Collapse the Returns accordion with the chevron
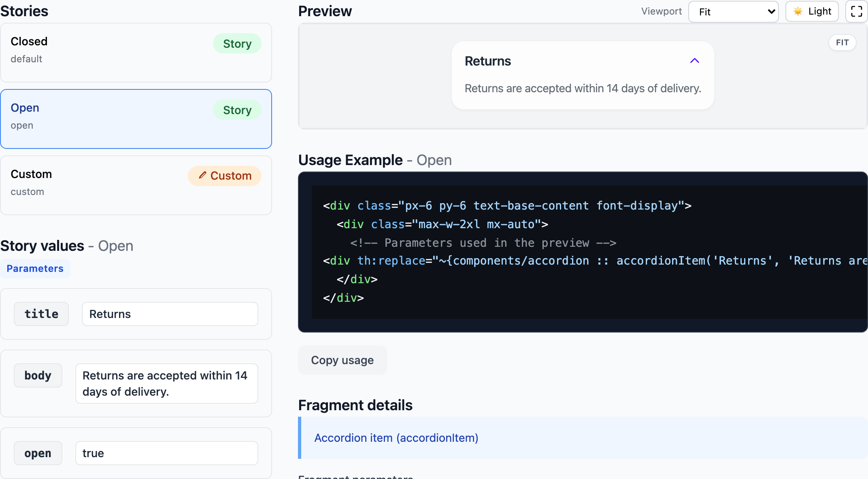The width and height of the screenshot is (868, 479). click(x=695, y=61)
